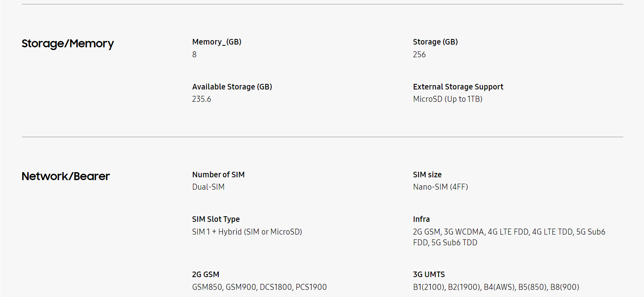The width and height of the screenshot is (644, 297).
Task: Select the storage value 256
Action: point(419,54)
